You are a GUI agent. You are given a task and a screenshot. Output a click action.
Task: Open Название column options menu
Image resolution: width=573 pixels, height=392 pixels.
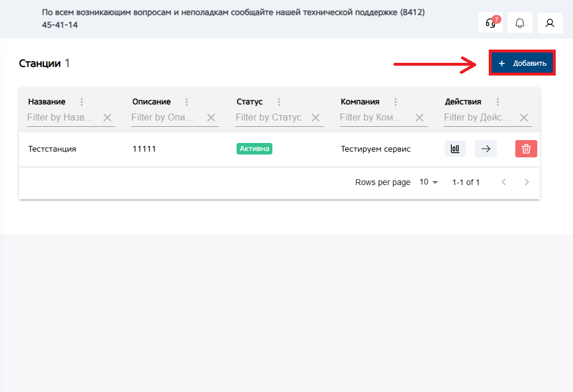point(81,102)
